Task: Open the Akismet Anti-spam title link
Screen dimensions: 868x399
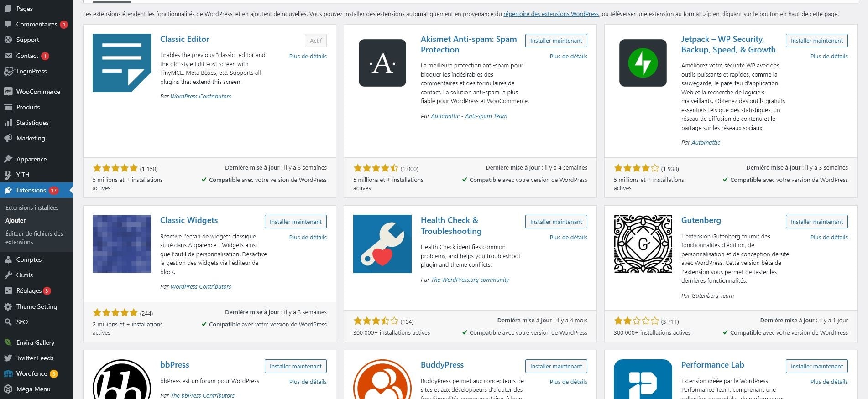Action: point(469,44)
